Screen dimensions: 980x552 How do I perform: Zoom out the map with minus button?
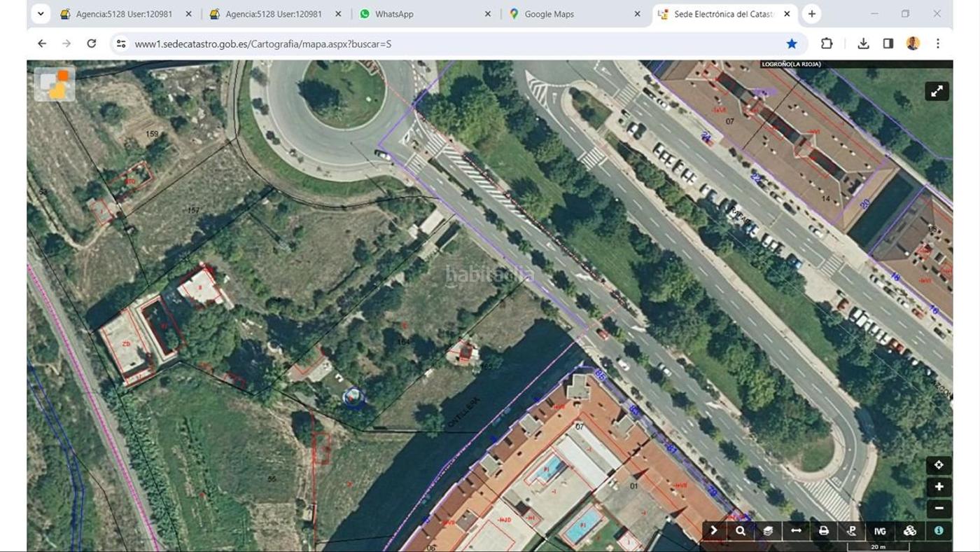point(939,508)
